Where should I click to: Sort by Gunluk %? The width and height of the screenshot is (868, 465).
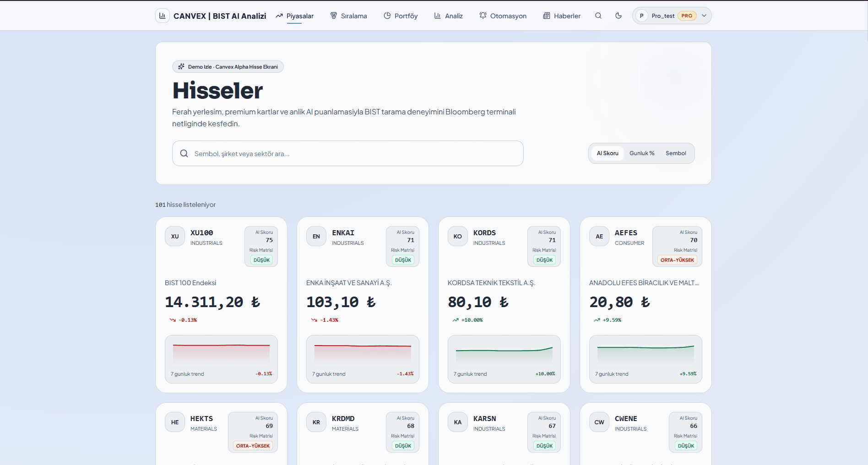pos(642,153)
